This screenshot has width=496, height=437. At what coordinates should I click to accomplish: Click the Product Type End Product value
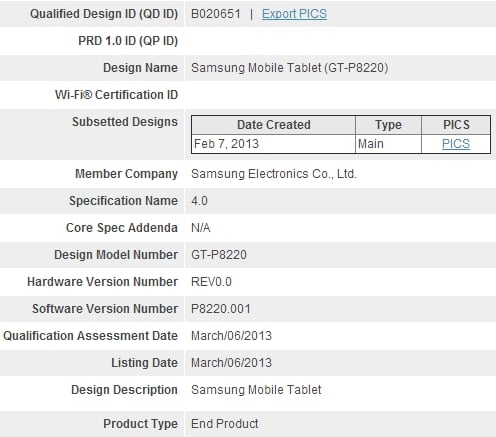225,424
